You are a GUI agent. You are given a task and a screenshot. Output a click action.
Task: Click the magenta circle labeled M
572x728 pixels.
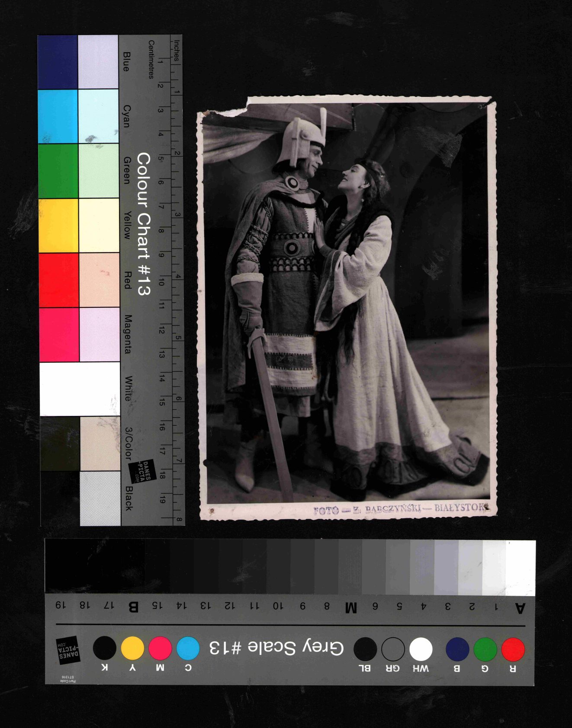click(x=160, y=648)
